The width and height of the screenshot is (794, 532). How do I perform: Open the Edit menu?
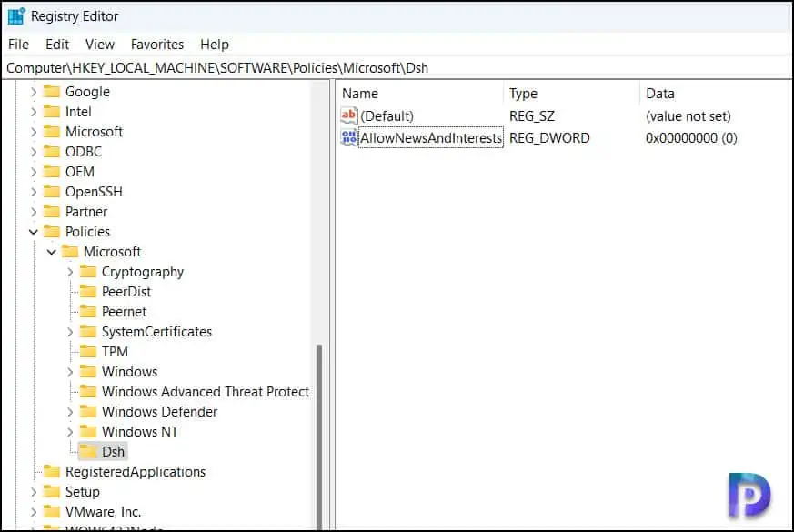pyautogui.click(x=57, y=45)
